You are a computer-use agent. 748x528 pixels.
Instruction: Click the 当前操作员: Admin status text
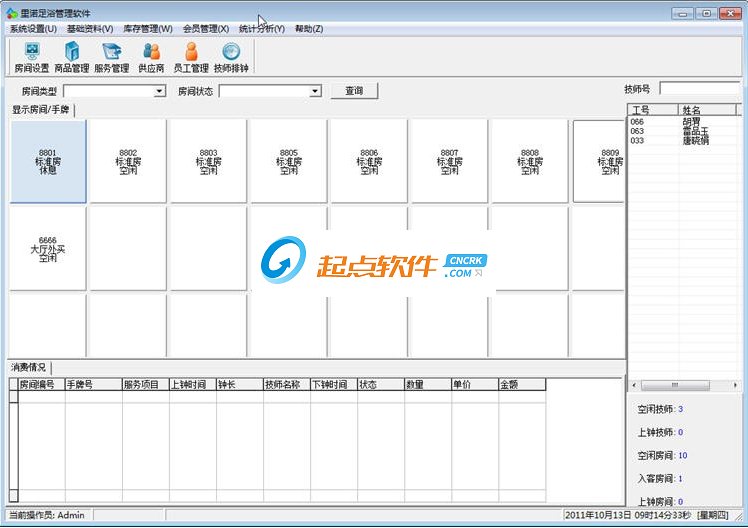pos(47,515)
